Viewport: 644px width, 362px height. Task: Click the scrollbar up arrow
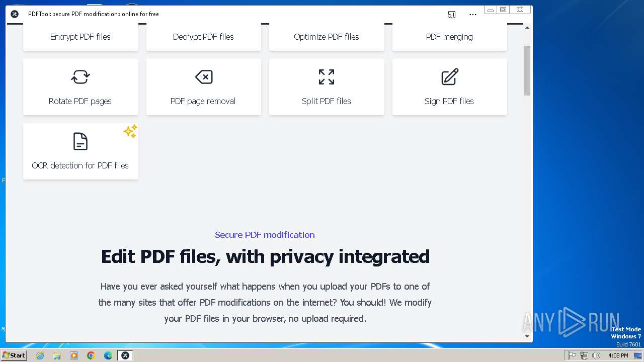(x=527, y=28)
